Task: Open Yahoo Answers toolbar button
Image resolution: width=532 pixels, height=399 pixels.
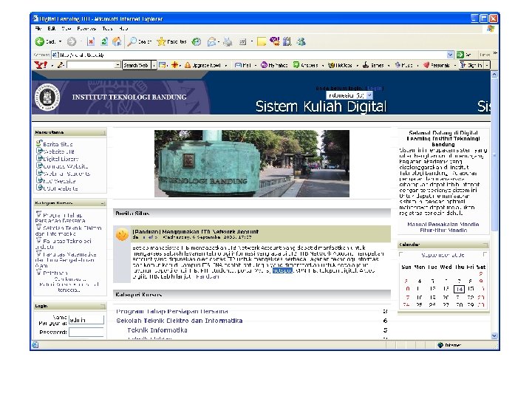Action: (x=306, y=65)
